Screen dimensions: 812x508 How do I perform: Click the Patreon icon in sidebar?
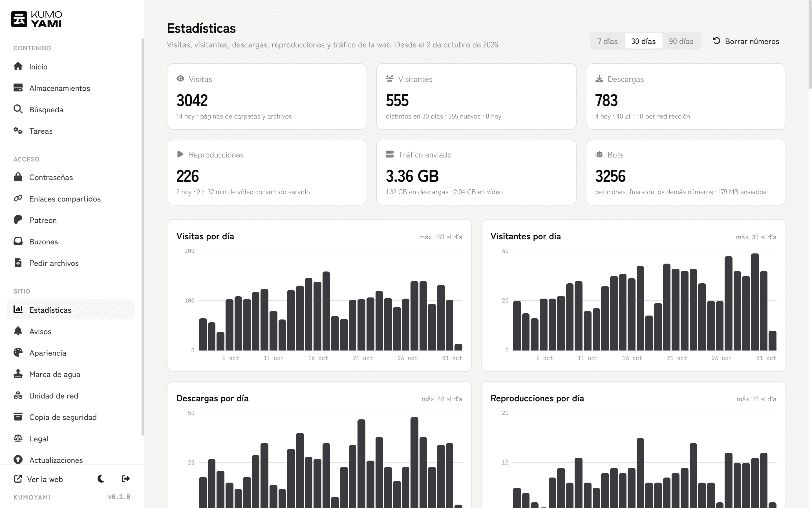click(x=18, y=220)
